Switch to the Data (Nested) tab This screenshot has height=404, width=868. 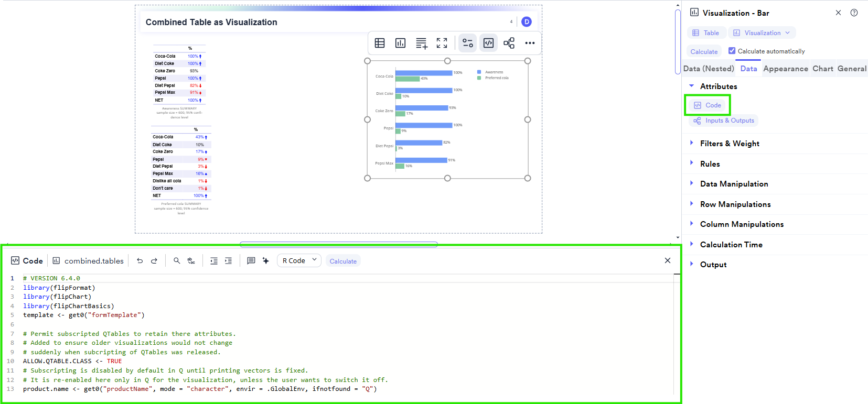coord(709,69)
